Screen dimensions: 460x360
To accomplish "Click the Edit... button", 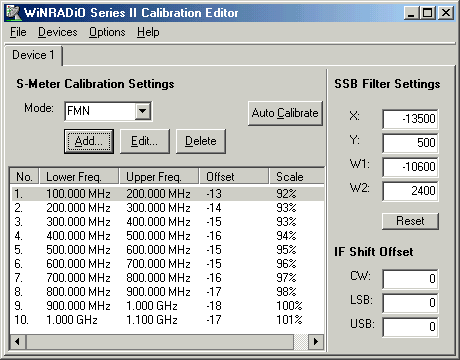I will 145,141.
